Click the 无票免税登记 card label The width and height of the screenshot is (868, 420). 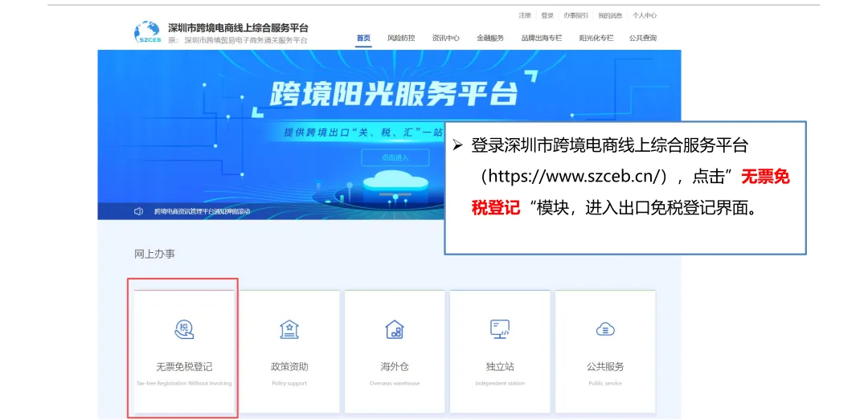[184, 367]
